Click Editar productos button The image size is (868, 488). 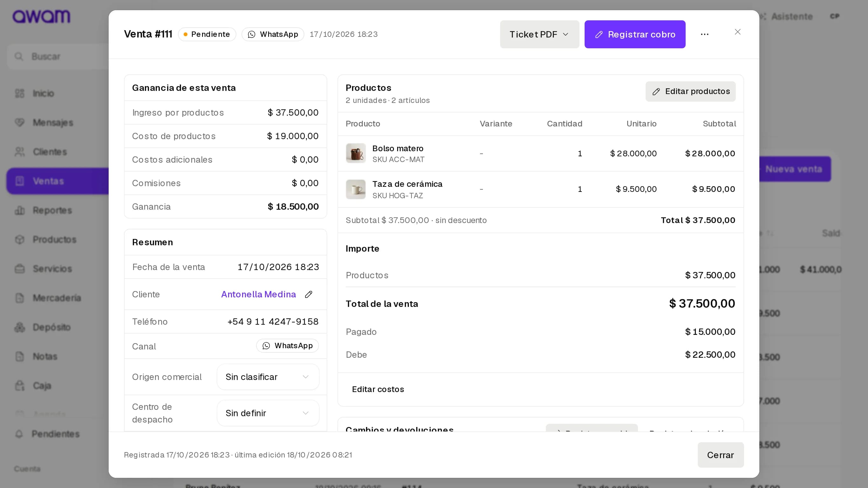(x=690, y=91)
